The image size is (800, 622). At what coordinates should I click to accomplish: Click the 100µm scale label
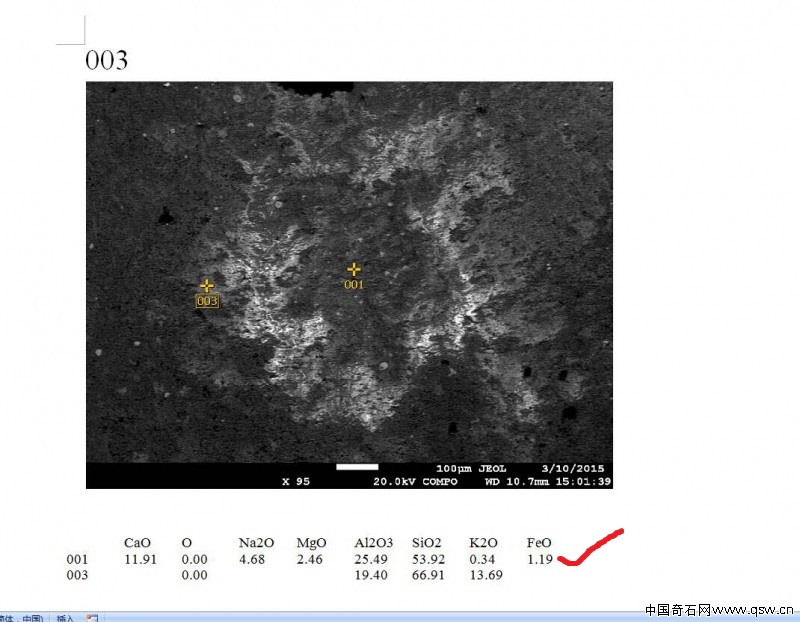(x=454, y=468)
